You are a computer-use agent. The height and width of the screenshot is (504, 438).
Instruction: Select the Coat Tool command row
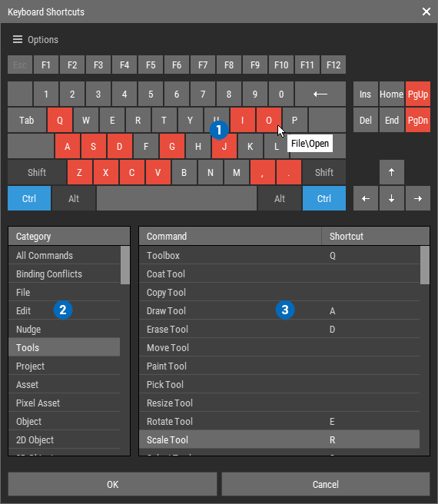coord(280,274)
